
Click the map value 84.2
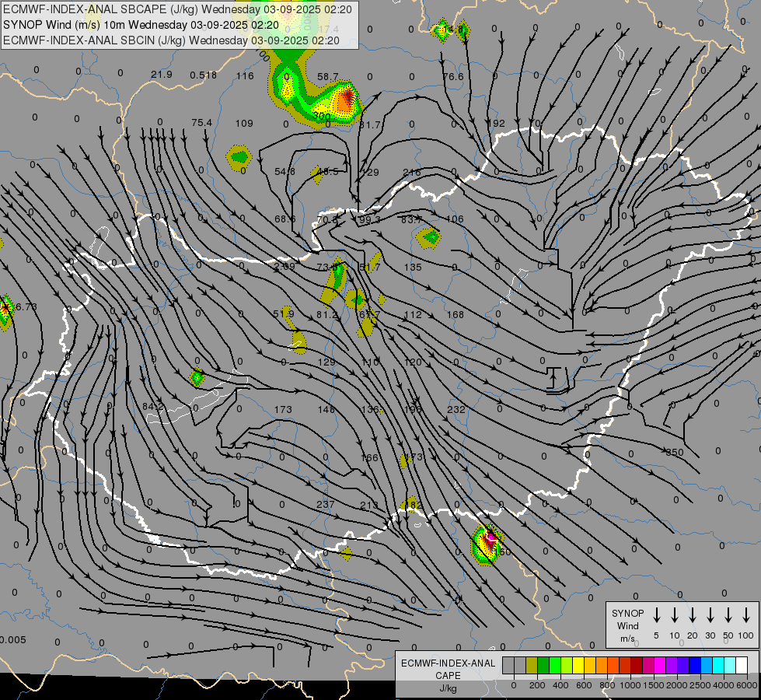pos(153,406)
